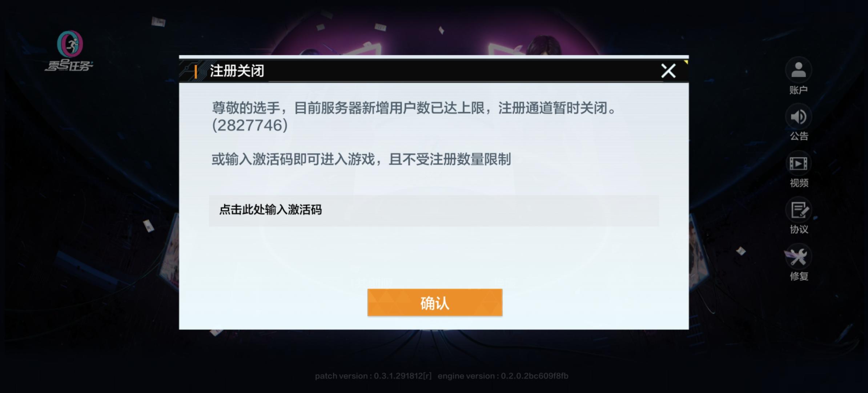Screen dimensions: 868x393
Task: Open the 协议 agreement document icon
Action: tap(798, 210)
